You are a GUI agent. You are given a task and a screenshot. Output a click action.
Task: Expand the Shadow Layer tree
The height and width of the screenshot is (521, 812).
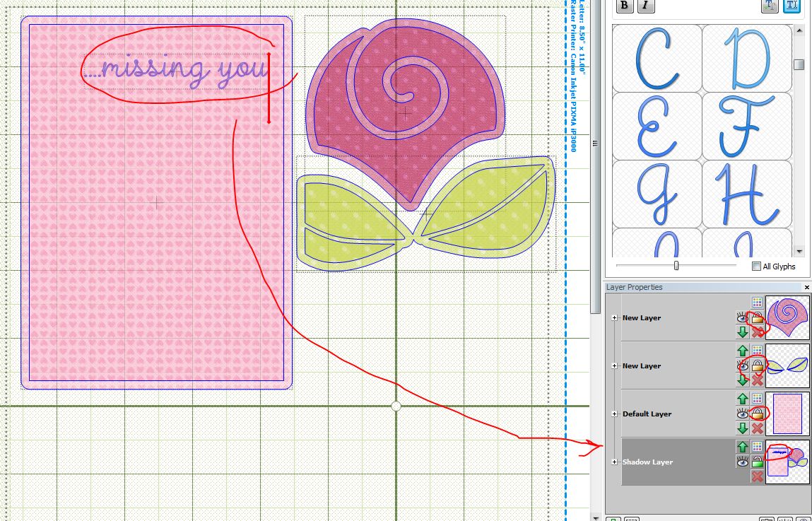click(615, 461)
